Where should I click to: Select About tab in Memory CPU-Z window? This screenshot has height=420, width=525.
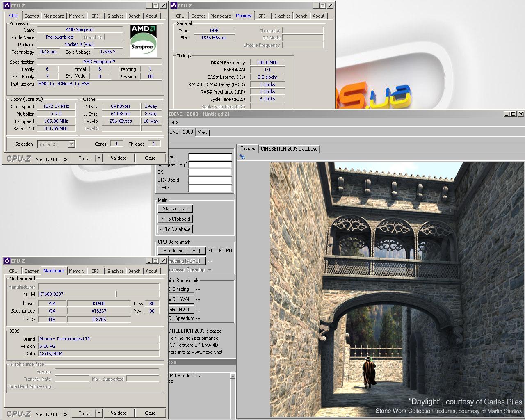[319, 16]
